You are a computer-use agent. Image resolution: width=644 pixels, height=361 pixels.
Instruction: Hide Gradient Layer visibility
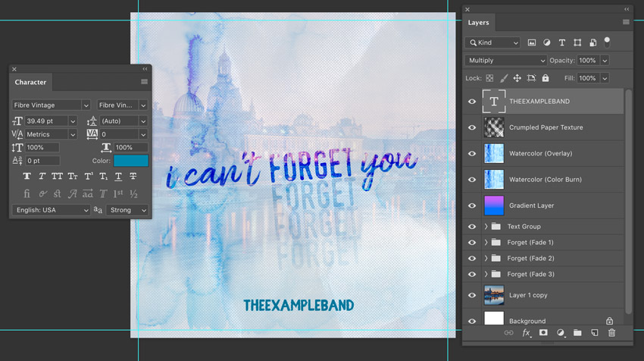click(x=472, y=206)
